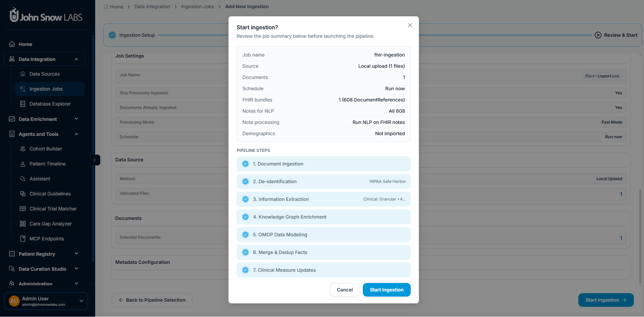Click the Review & Start step label
Viewport: 644px width, 317px height.
tap(621, 35)
